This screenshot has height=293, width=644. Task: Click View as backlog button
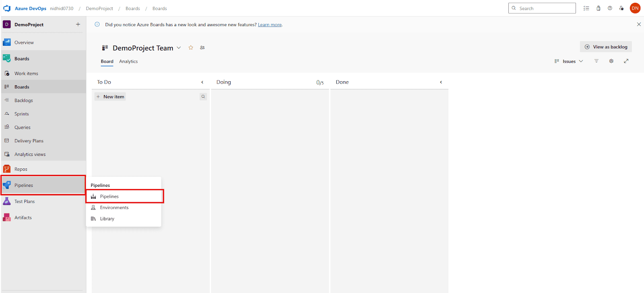(606, 47)
